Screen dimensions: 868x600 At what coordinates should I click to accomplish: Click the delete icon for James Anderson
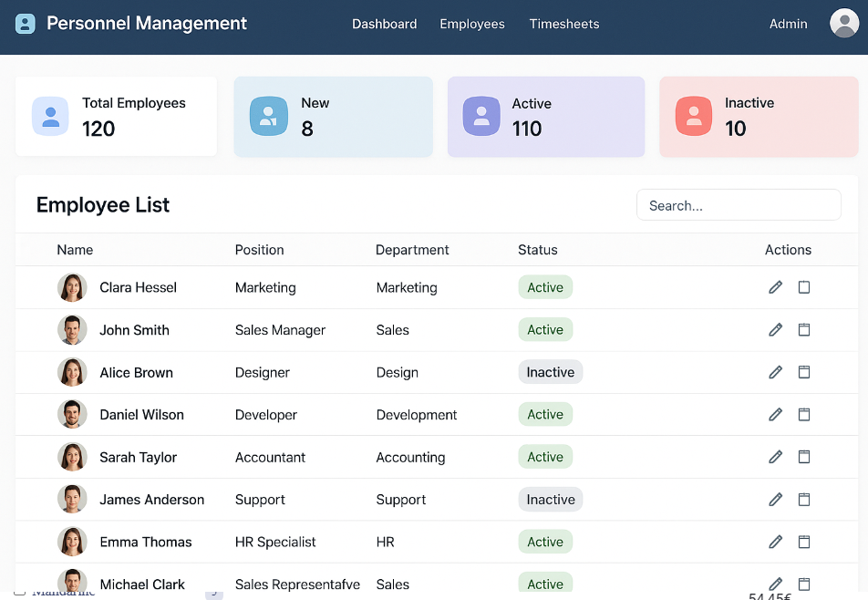pos(804,500)
